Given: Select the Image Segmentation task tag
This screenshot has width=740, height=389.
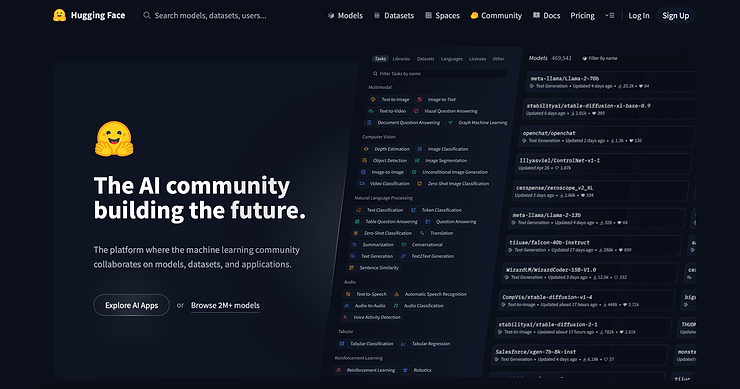Looking at the screenshot, I should tap(440, 161).
